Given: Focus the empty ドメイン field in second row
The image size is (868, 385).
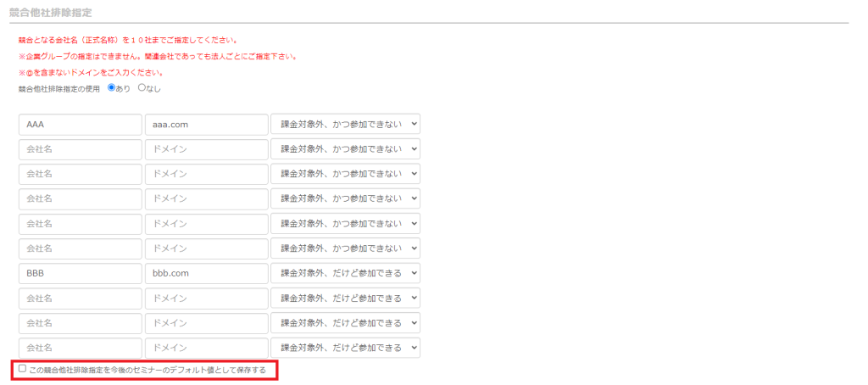Looking at the screenshot, I should [206, 149].
